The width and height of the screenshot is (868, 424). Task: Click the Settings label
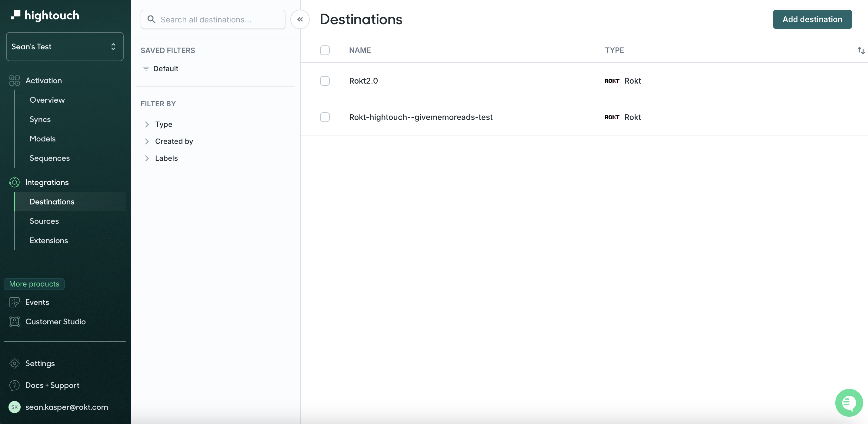pyautogui.click(x=40, y=364)
